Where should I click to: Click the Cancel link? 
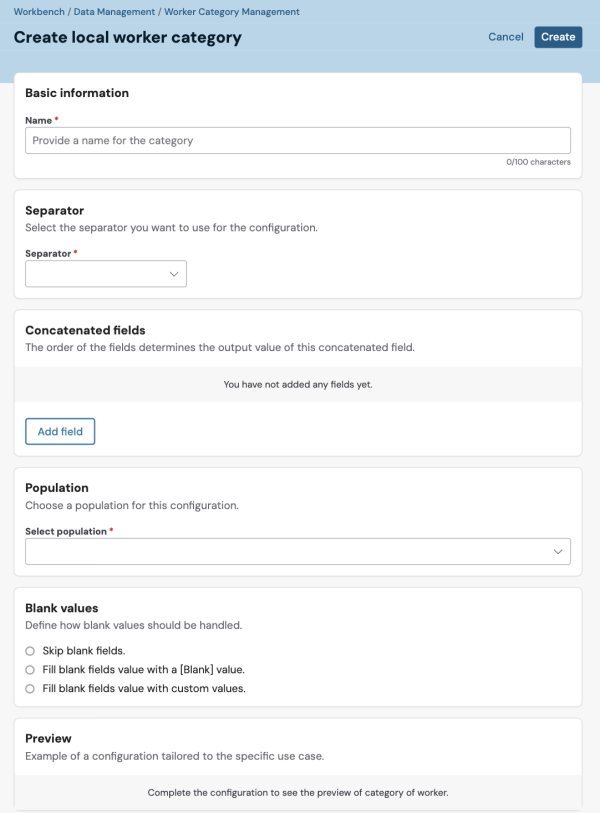[x=506, y=37]
